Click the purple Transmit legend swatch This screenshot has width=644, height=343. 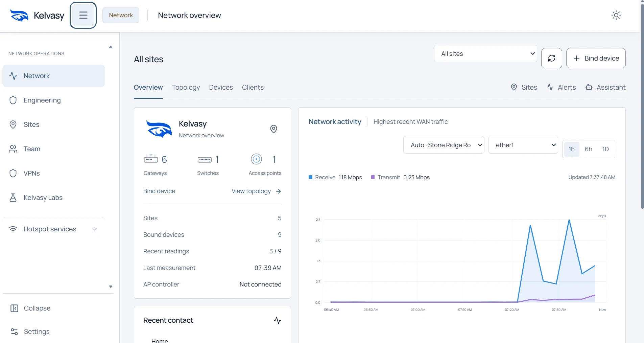(373, 177)
